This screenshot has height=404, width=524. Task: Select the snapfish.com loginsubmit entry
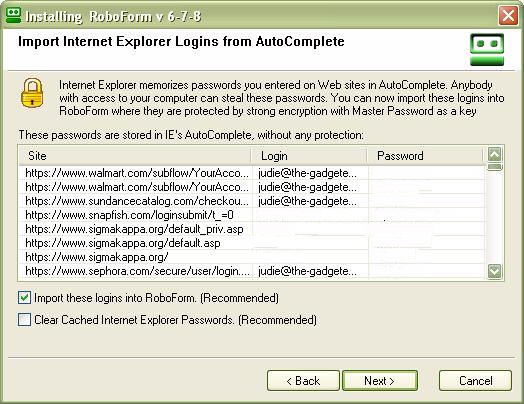point(252,215)
